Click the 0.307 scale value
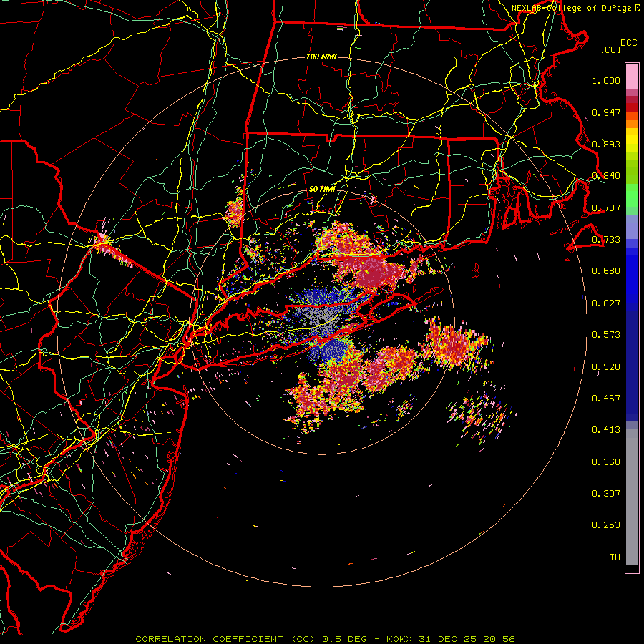This screenshot has height=644, width=644. point(606,494)
